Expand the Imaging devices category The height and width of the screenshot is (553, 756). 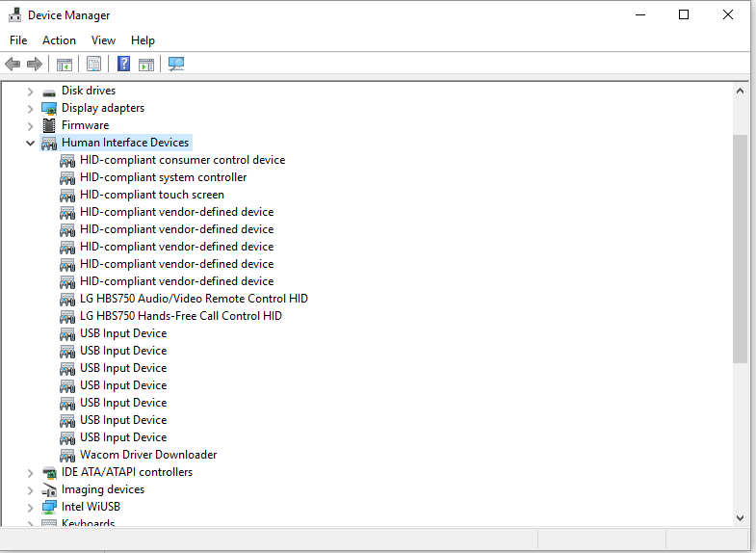pos(31,490)
